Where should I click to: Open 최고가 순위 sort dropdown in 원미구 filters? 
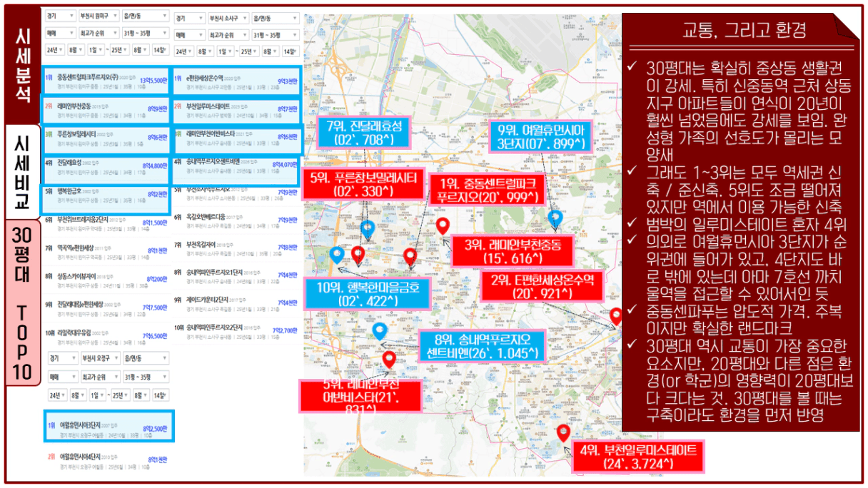click(x=99, y=34)
